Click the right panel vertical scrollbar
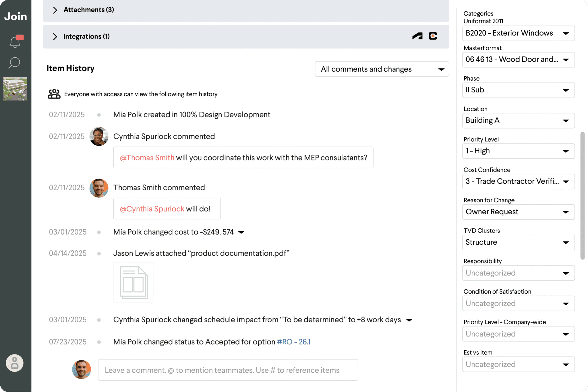The image size is (588, 392). click(x=582, y=196)
